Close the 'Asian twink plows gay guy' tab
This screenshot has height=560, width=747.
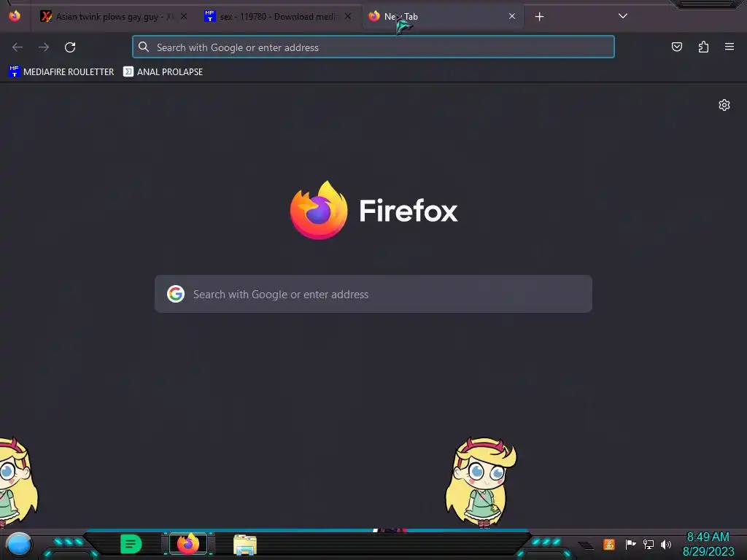tap(184, 16)
